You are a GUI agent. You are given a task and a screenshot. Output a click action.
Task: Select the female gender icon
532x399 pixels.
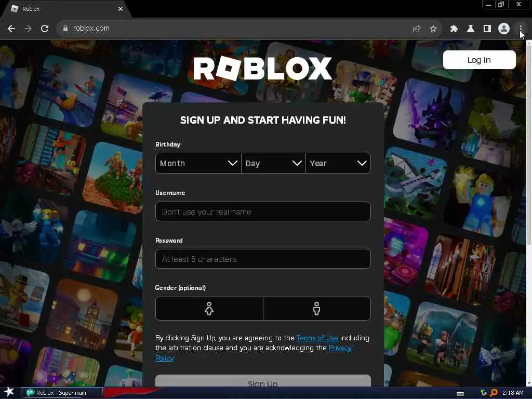click(209, 309)
